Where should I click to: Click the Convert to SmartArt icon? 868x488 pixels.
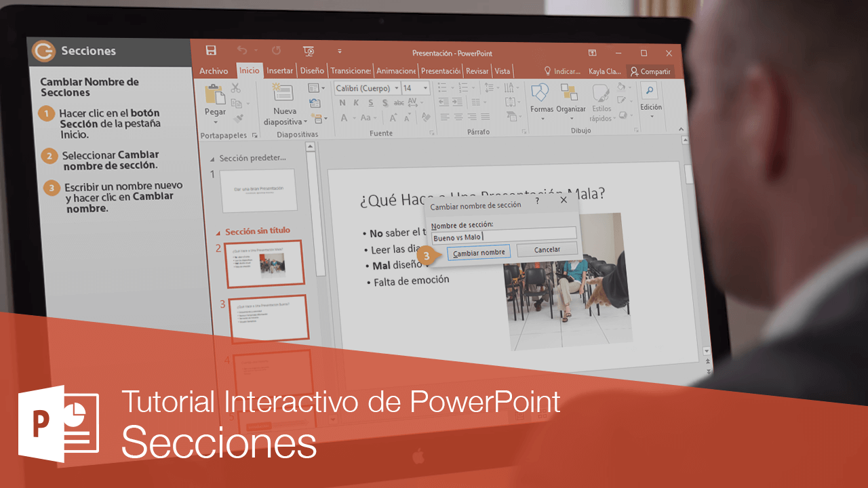tap(511, 117)
